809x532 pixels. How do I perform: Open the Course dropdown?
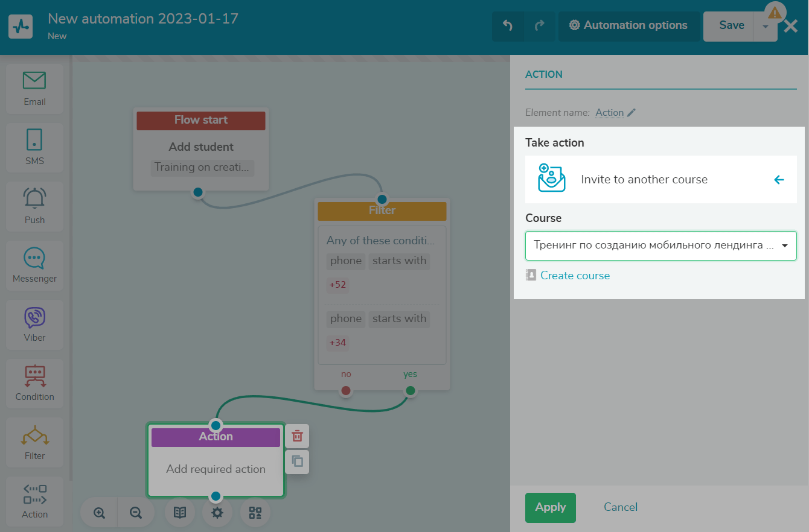click(660, 245)
